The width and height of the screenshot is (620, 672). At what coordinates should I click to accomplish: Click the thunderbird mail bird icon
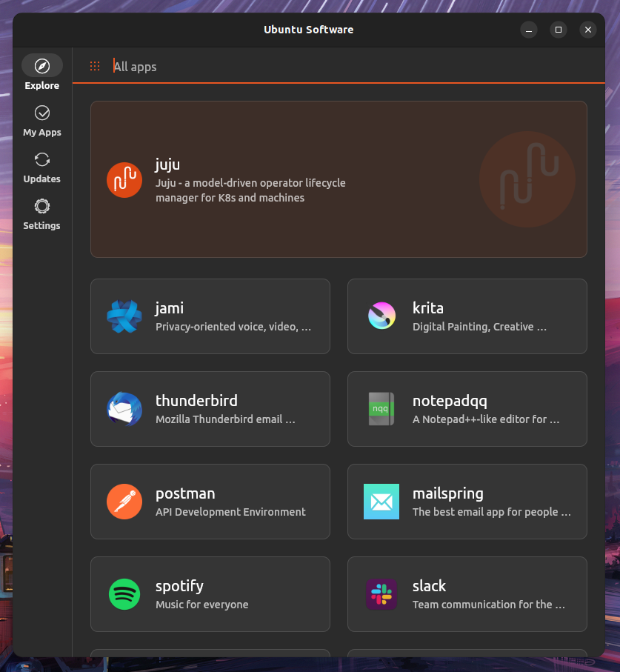coord(124,409)
